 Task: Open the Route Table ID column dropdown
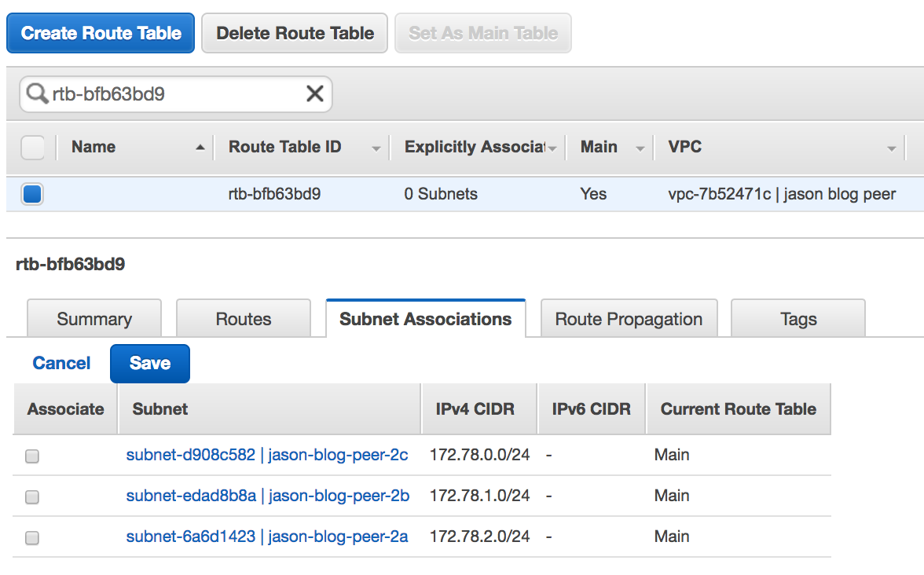(x=376, y=148)
